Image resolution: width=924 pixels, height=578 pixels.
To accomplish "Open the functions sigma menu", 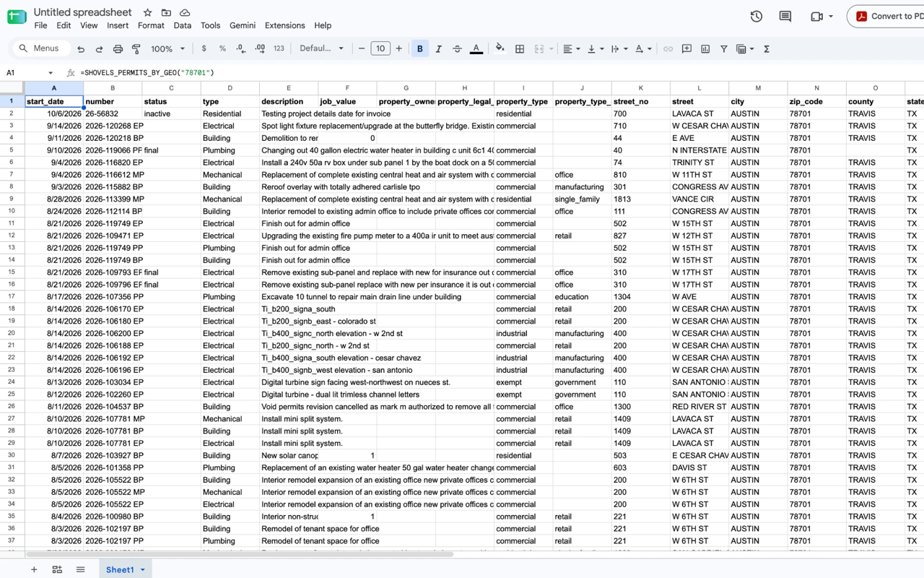I will [x=767, y=49].
